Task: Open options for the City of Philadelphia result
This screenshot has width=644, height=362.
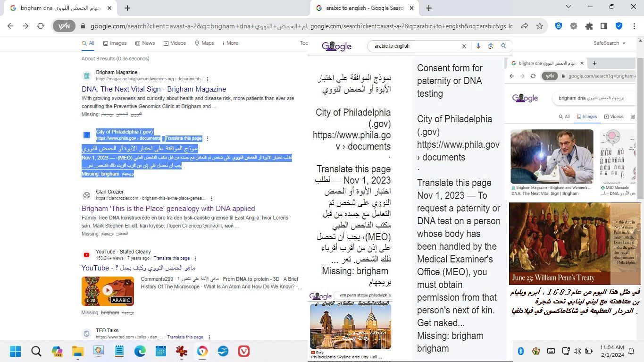Action: [x=208, y=139]
